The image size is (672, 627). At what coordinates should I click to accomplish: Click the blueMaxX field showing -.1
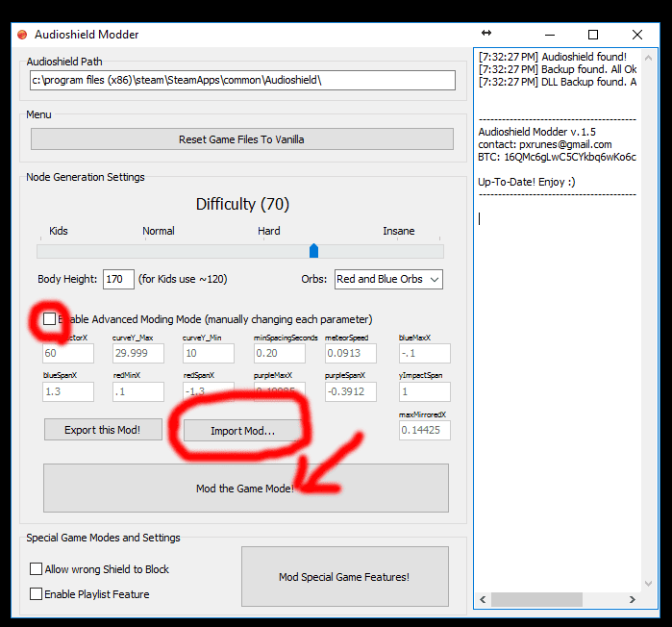pos(425,353)
